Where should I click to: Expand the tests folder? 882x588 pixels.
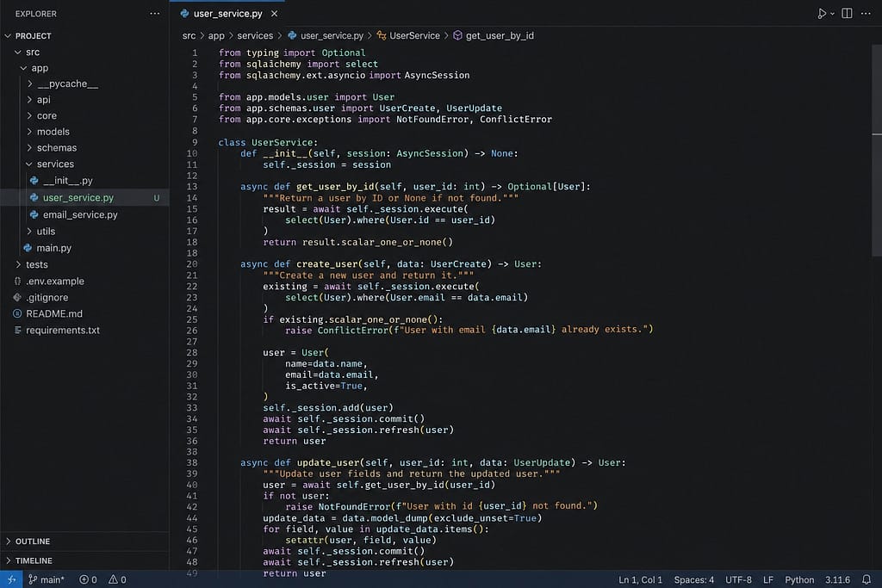click(19, 264)
